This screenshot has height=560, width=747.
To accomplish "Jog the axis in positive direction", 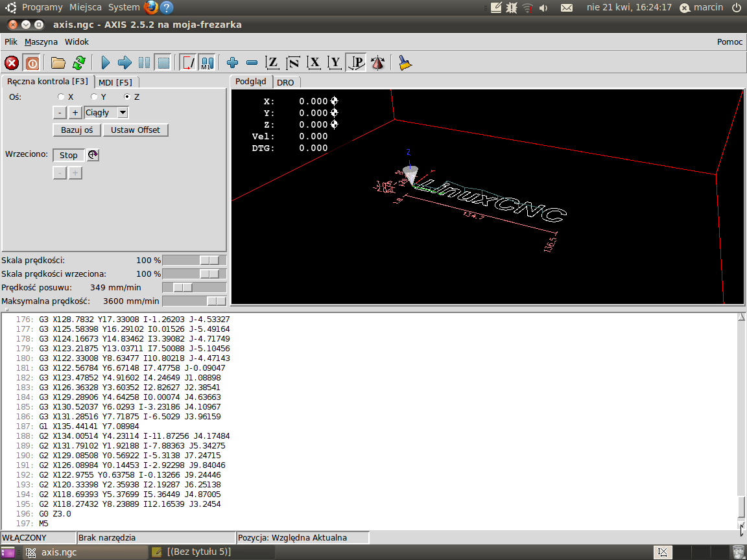I will (75, 113).
